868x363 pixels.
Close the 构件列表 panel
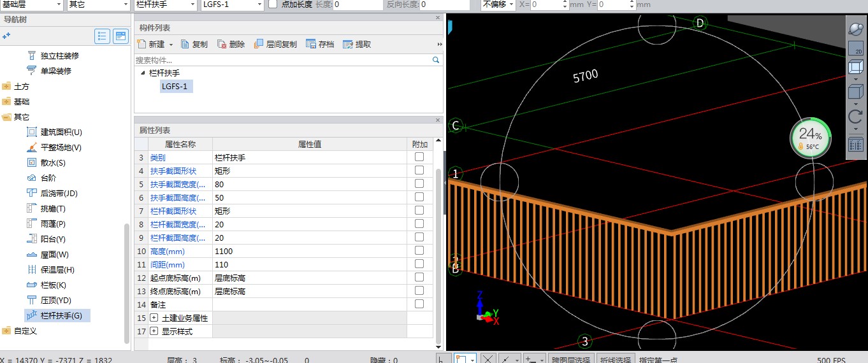click(x=438, y=18)
